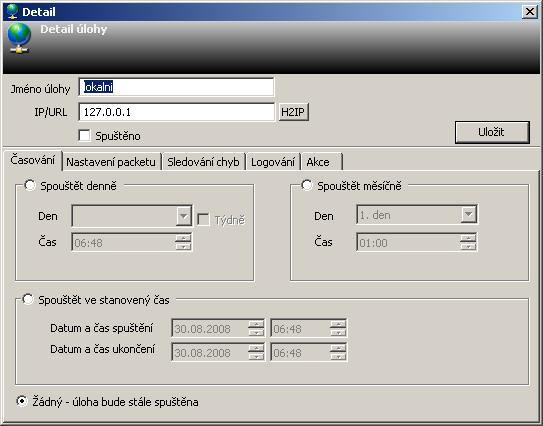Click the H2IP button
This screenshot has width=543, height=426.
[x=293, y=112]
